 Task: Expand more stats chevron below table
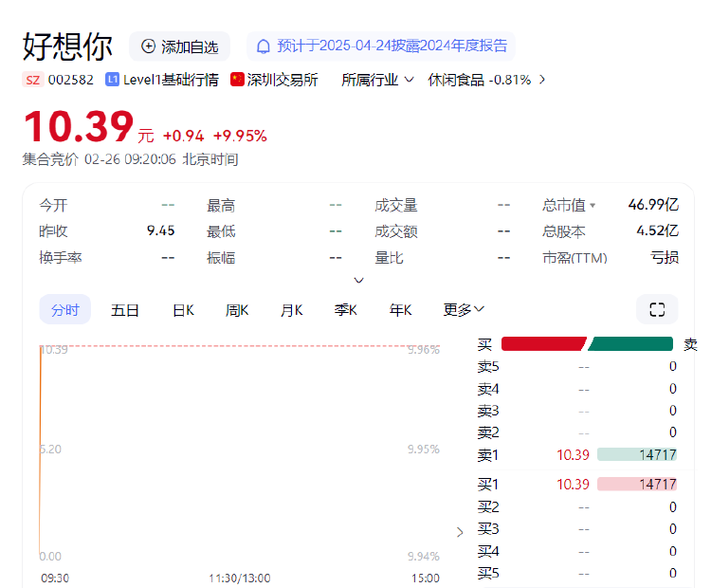coord(358,280)
